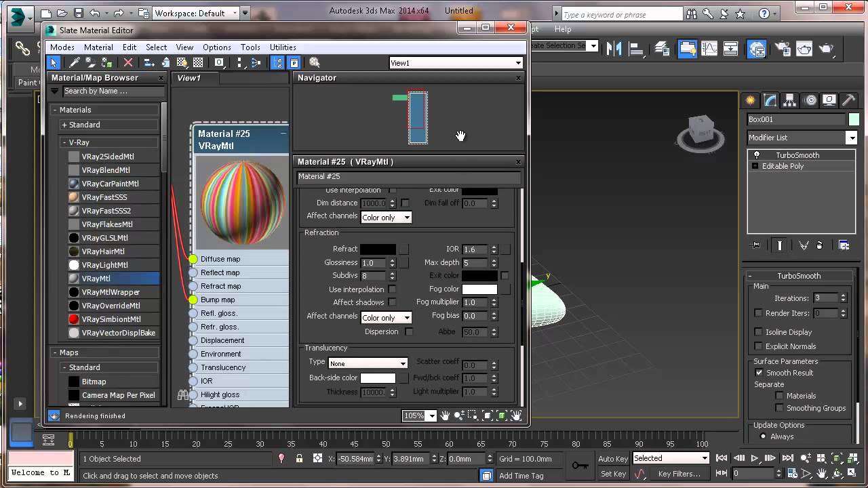Open the Motion panel wheel icon
Screen dimensions: 868x488
tap(810, 100)
